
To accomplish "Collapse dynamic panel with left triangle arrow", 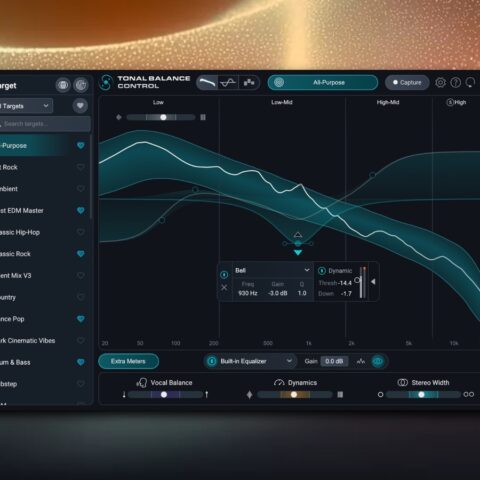I will [373, 282].
